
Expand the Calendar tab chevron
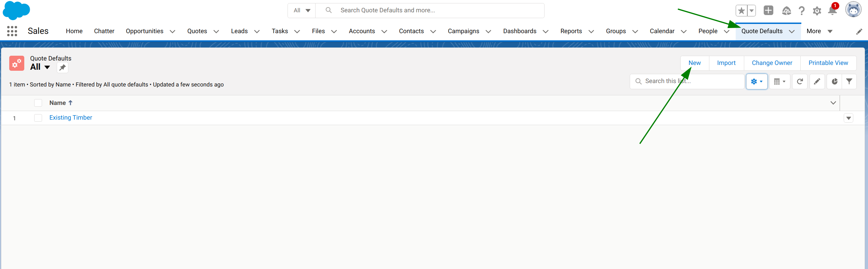tap(684, 31)
